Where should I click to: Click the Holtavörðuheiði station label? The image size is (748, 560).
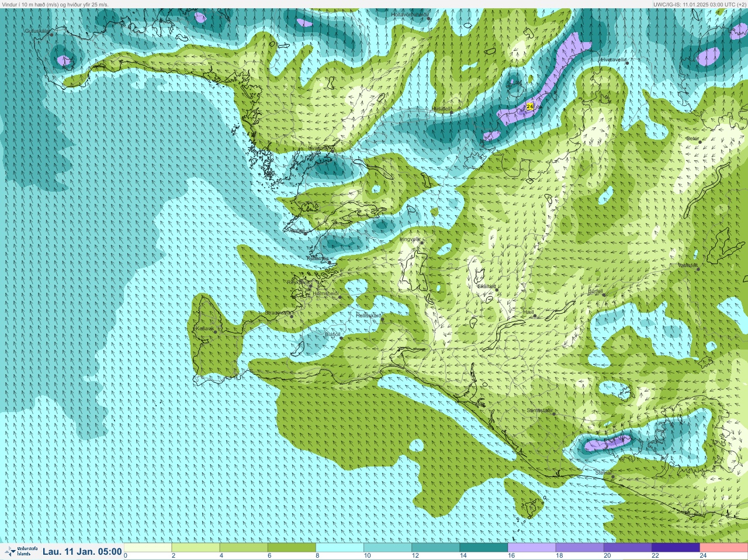click(x=410, y=14)
